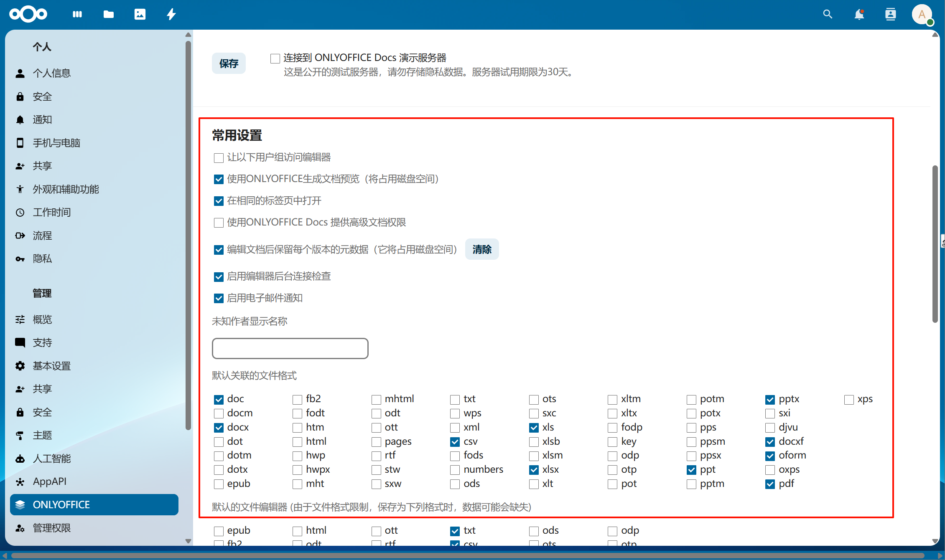
Task: Click the admin 安全 lock icon under 管理
Action: point(20,412)
